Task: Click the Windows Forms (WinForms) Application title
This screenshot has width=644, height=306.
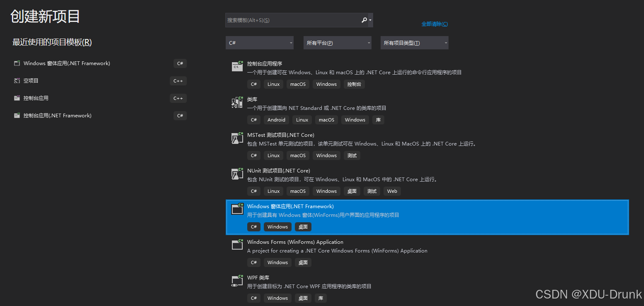Action: click(x=295, y=242)
